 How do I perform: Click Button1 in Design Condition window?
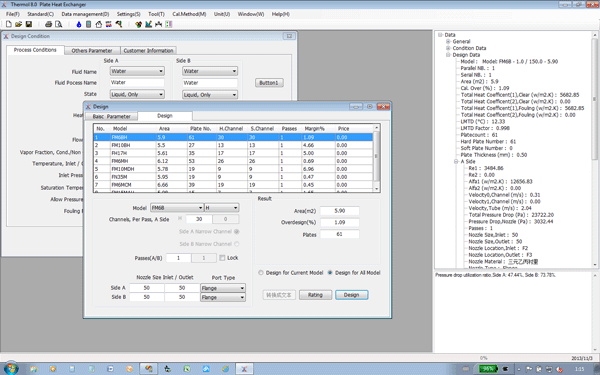point(269,83)
